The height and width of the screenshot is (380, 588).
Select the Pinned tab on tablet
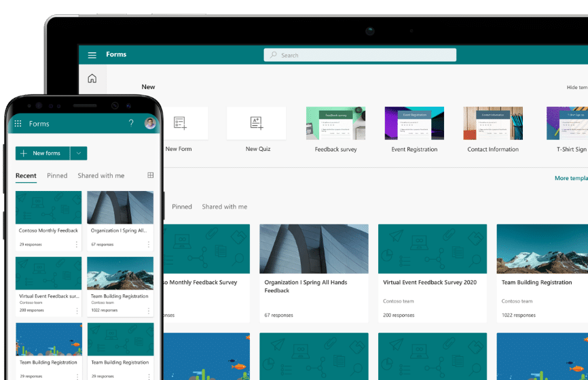(x=182, y=207)
